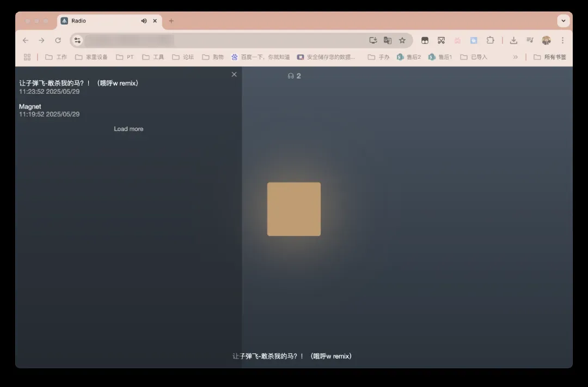This screenshot has height=387, width=588.
Task: Mute the Radio tab audio icon
Action: point(144,21)
